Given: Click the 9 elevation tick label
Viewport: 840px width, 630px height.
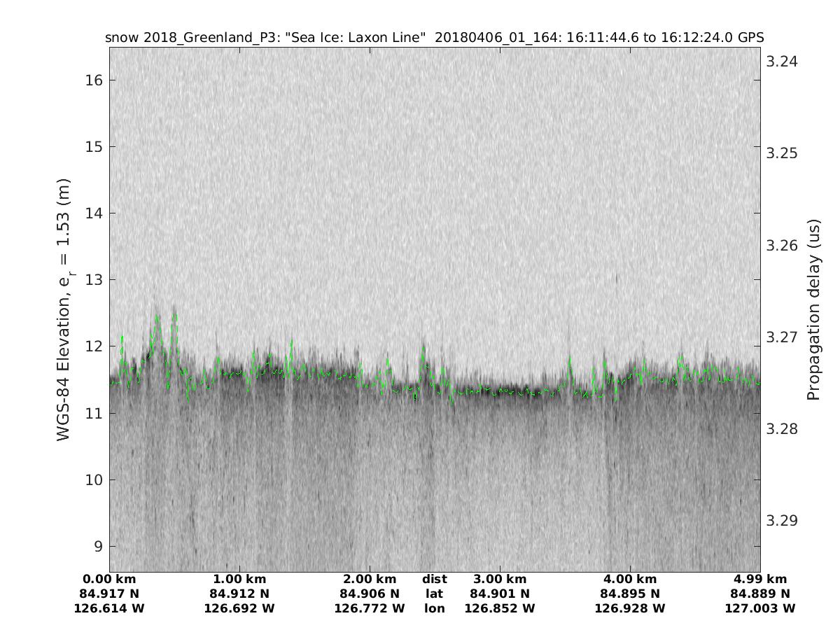Looking at the screenshot, I should click(x=98, y=547).
